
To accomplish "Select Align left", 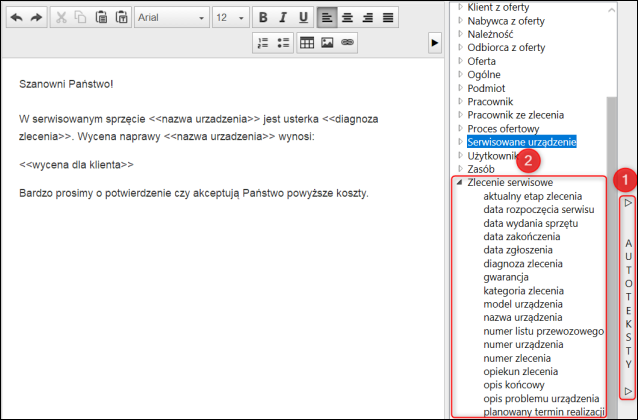I will click(327, 18).
